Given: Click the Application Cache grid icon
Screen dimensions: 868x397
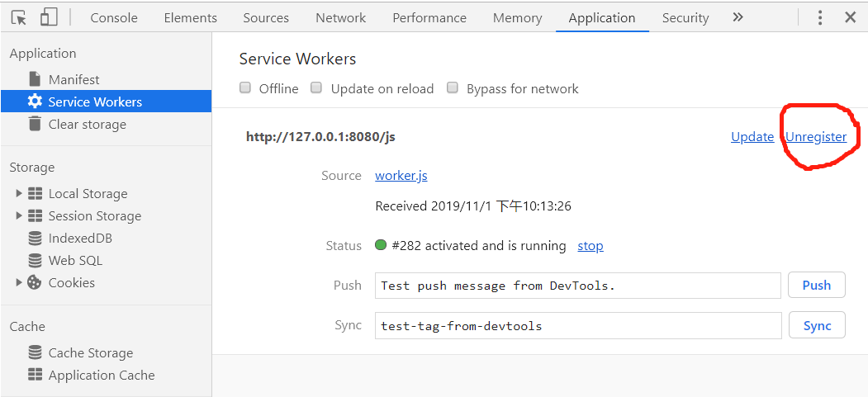Looking at the screenshot, I should coord(35,375).
